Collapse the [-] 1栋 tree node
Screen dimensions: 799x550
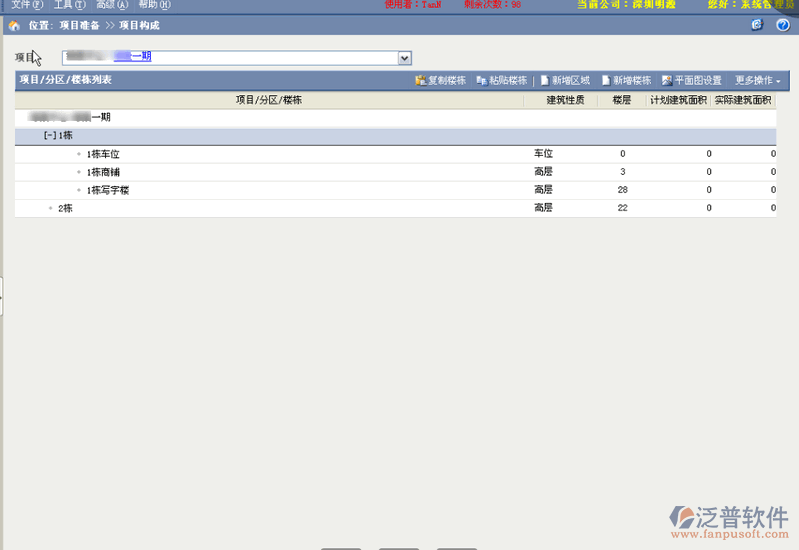pos(48,135)
